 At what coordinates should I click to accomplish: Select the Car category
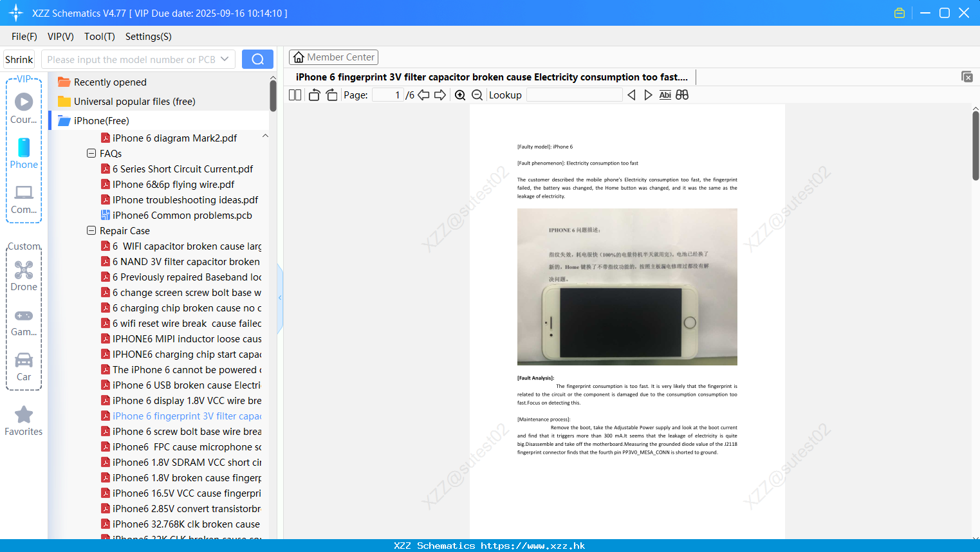pos(24,367)
